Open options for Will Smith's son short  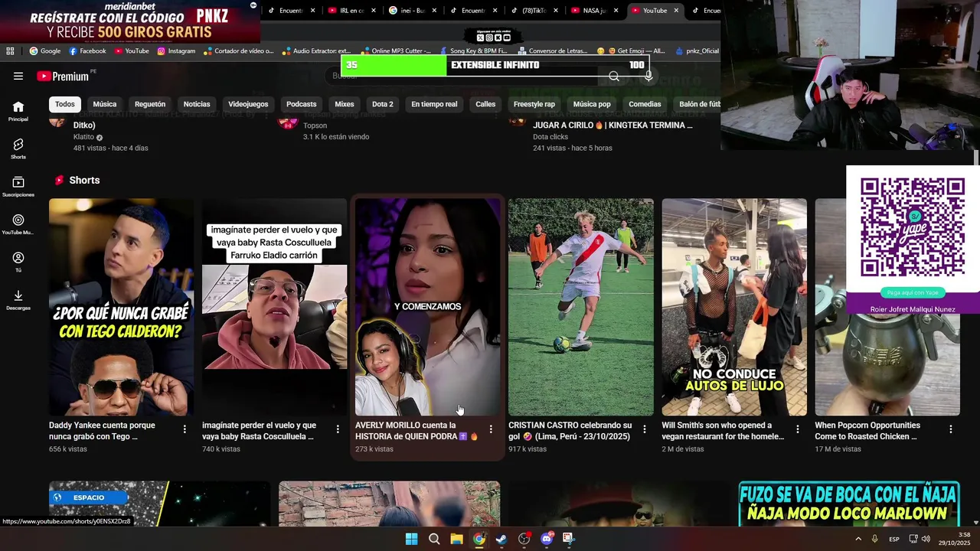coord(797,429)
